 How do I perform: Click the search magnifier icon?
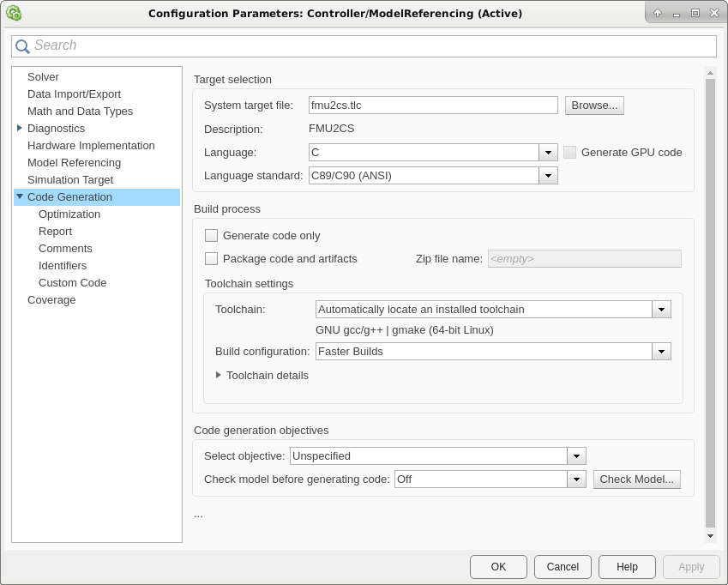23,46
